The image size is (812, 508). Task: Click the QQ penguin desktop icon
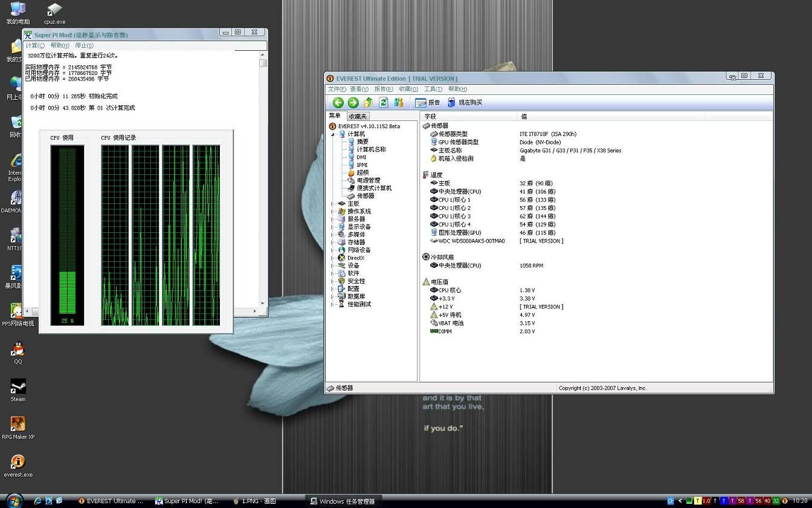(18, 350)
